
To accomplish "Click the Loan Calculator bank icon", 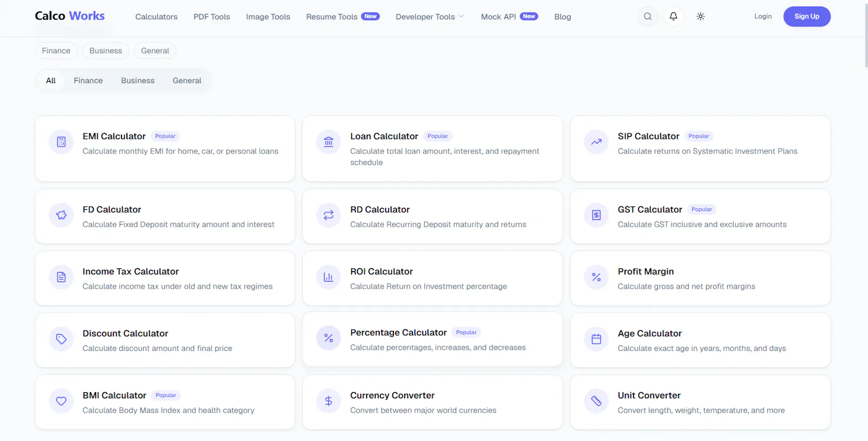I will [x=329, y=142].
